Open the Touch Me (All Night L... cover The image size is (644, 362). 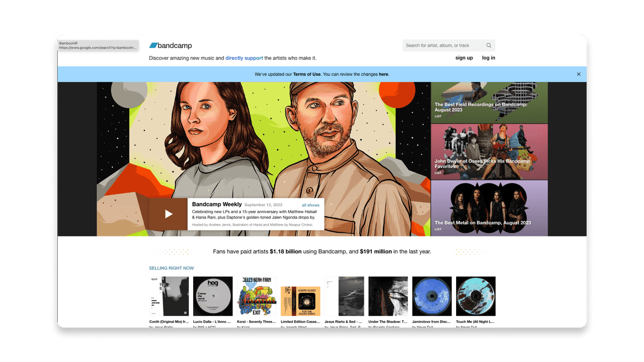[x=476, y=296]
